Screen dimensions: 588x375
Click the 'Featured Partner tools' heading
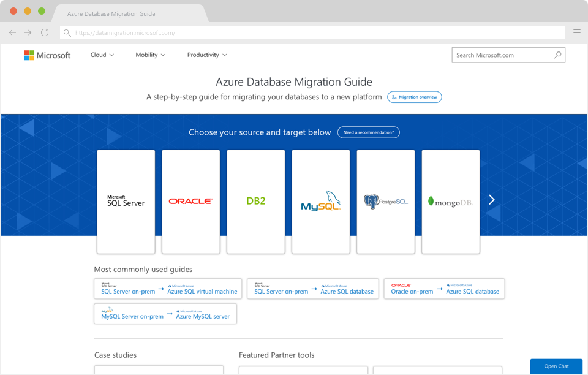pyautogui.click(x=277, y=355)
